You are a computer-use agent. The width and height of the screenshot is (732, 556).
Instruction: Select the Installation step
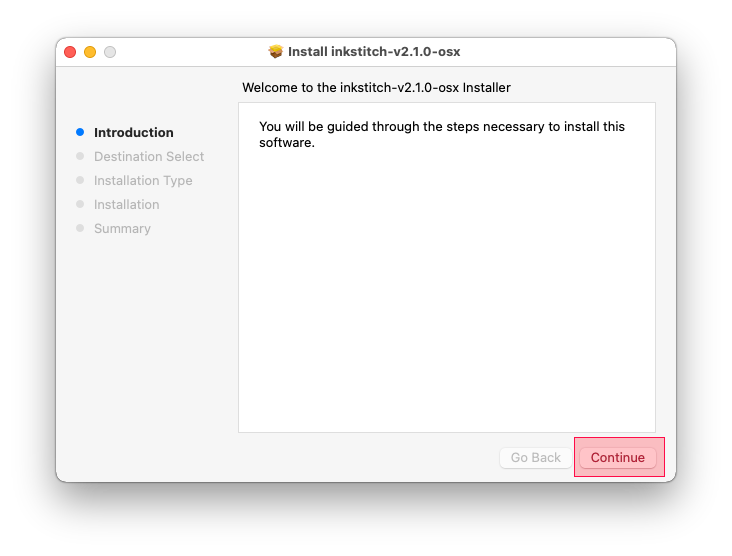click(x=127, y=204)
